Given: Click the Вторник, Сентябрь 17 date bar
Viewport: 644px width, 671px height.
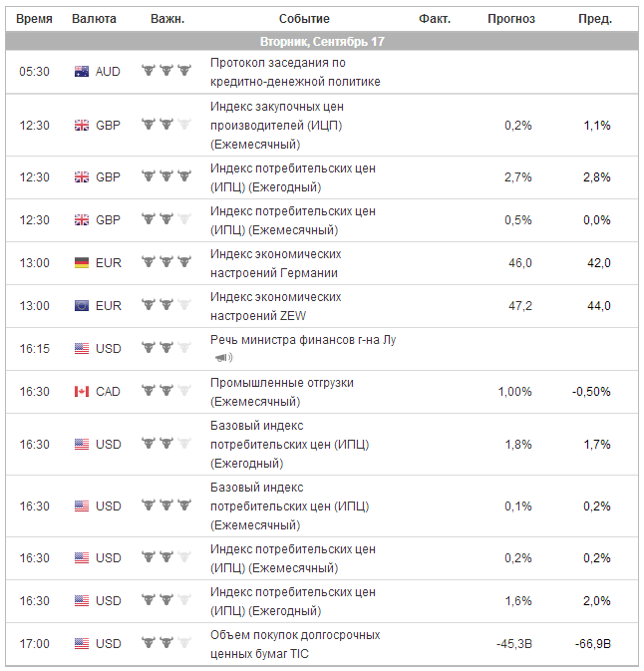Looking at the screenshot, I should (321, 42).
